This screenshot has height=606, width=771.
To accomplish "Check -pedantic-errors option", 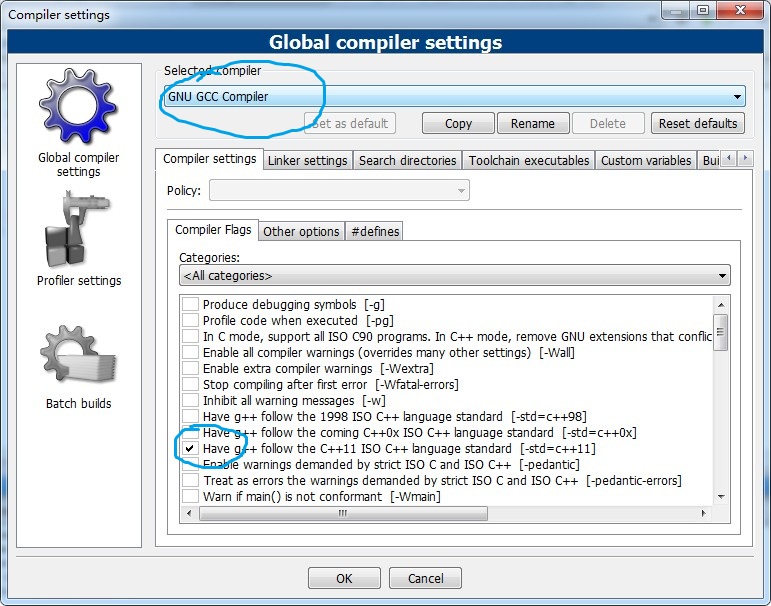I will (190, 480).
